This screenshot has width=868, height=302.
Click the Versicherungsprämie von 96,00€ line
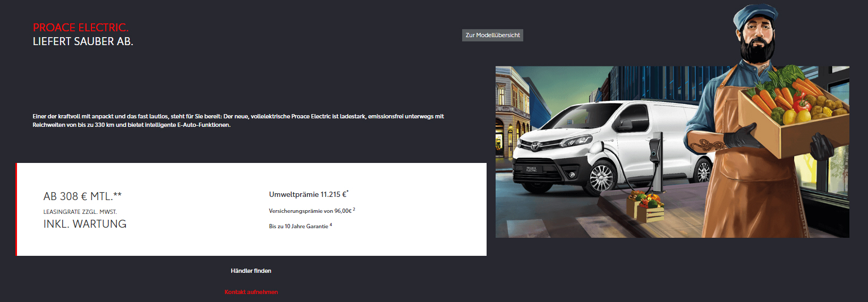[x=312, y=211]
